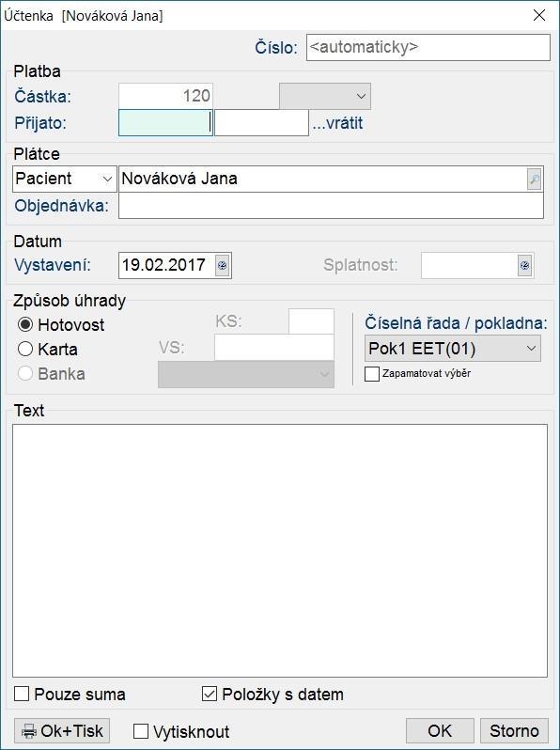Click the Částka amount field

point(165,96)
